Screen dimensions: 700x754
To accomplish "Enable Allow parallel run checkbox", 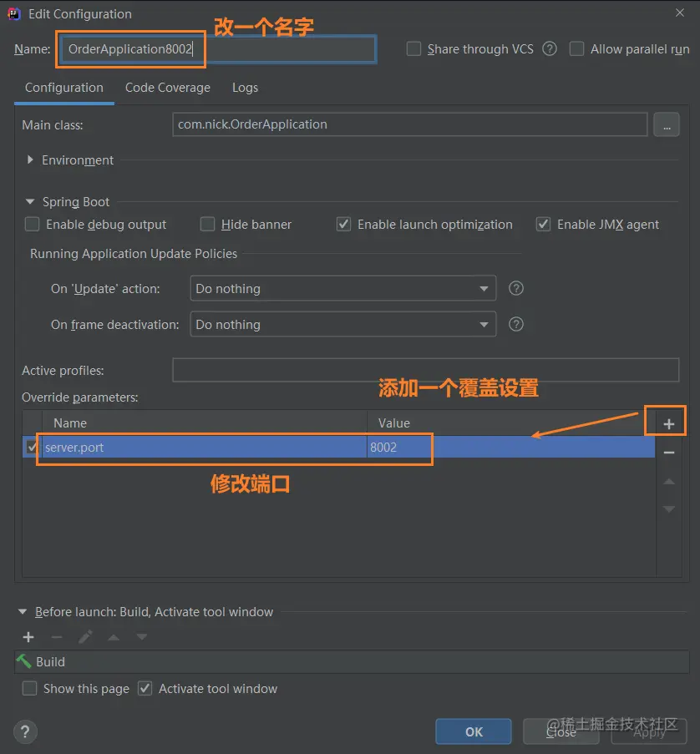I will coord(576,48).
